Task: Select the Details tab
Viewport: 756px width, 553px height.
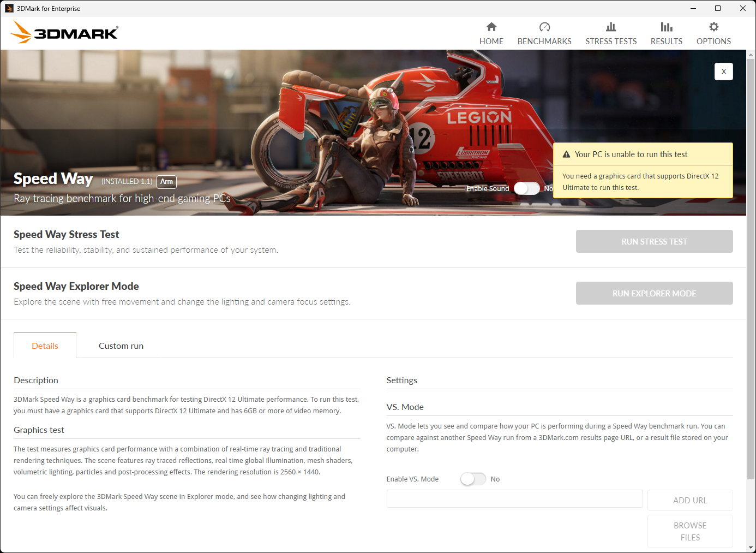Action: pyautogui.click(x=45, y=346)
